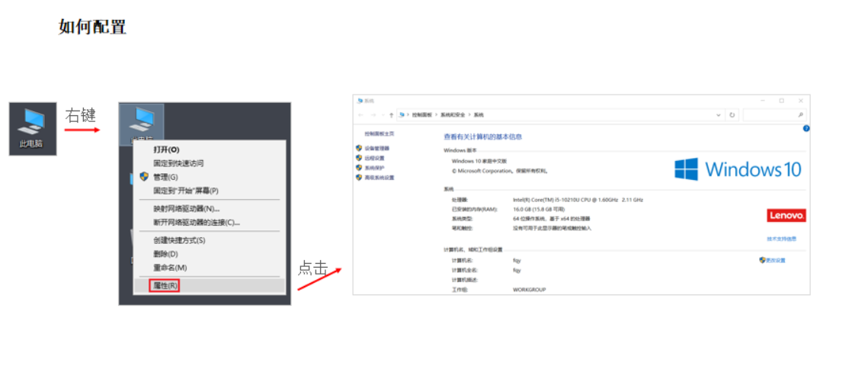Navigate to 控制面板 in the breadcrumb

422,115
